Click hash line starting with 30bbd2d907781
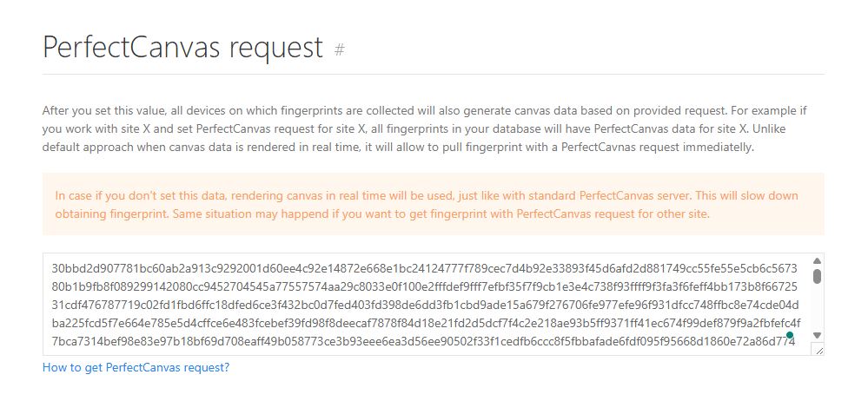Screen dimensions: 868x414 point(422,268)
